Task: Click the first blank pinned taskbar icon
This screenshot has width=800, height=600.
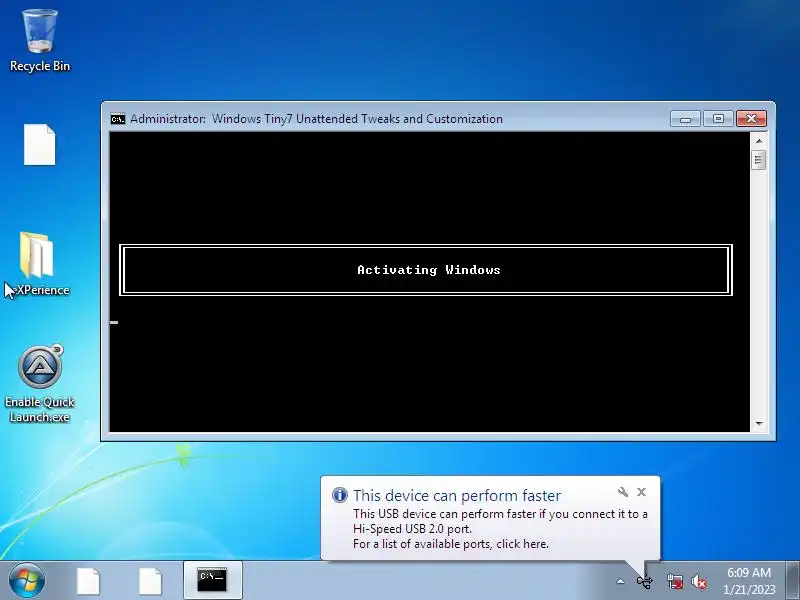Action: click(88, 581)
